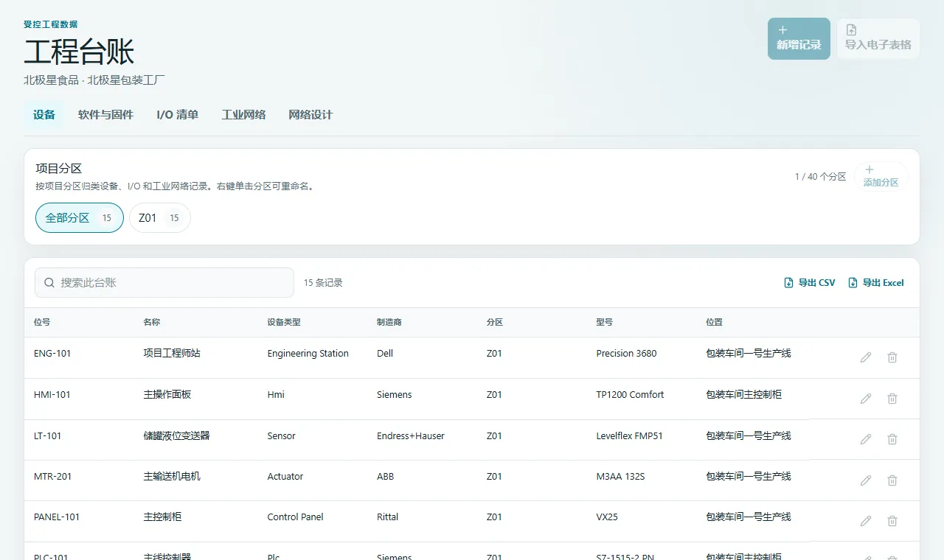Click the Precision 3680 model cell

click(x=626, y=354)
